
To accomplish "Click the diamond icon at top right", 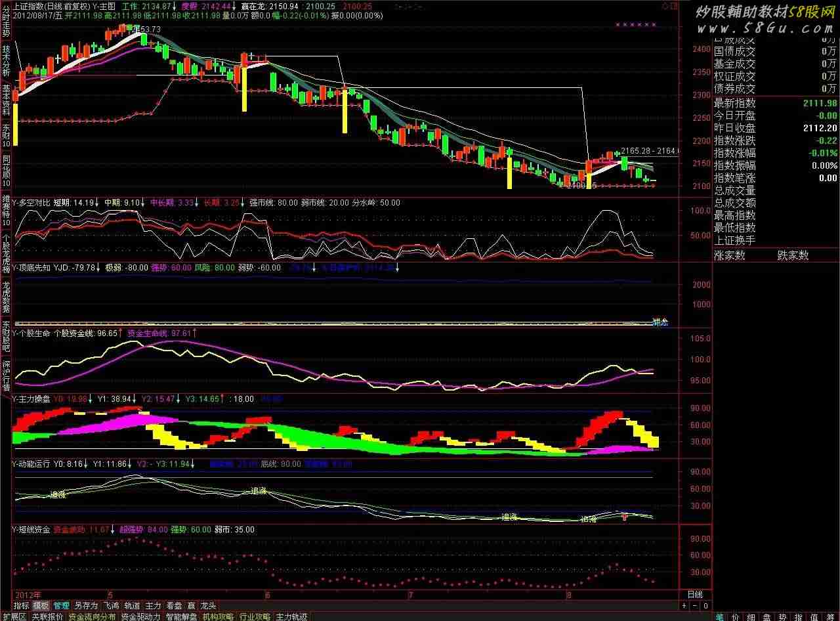I will [x=664, y=6].
